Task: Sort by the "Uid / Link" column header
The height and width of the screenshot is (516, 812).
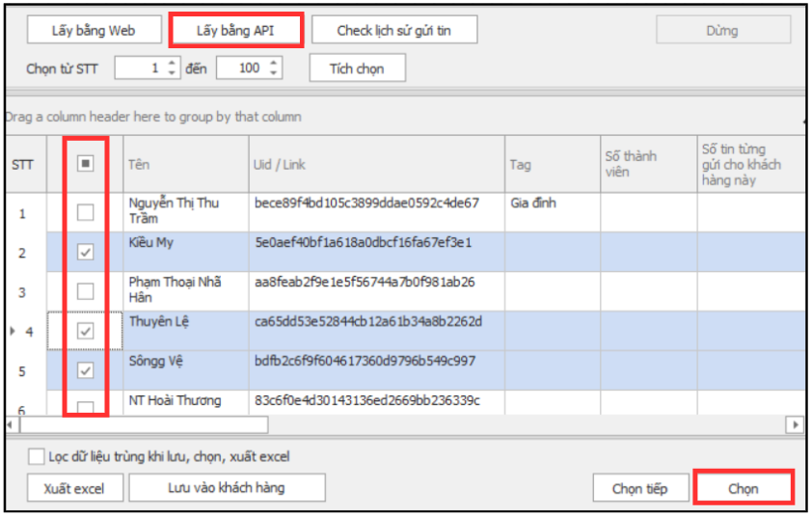Action: click(x=376, y=164)
